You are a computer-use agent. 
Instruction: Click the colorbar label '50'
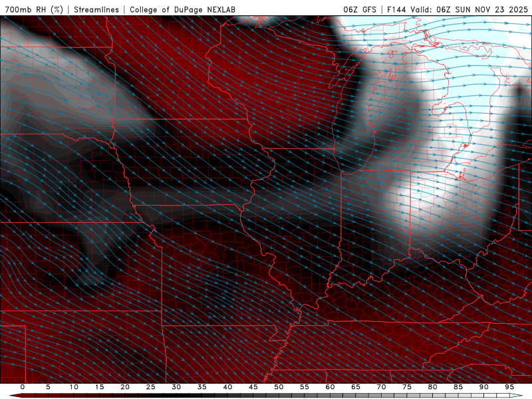(279, 387)
